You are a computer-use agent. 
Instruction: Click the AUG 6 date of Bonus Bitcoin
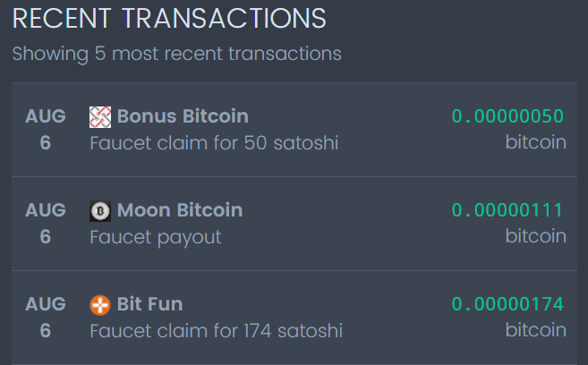46,130
